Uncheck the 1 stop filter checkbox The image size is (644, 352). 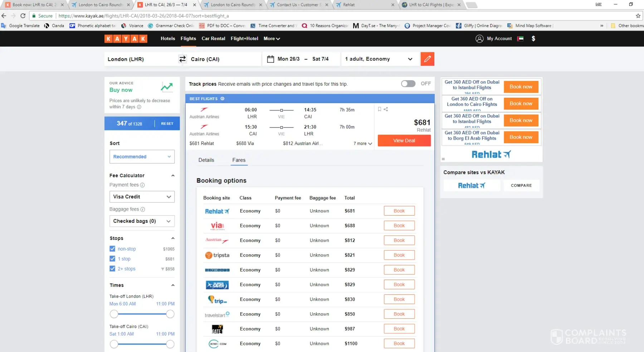(x=112, y=259)
